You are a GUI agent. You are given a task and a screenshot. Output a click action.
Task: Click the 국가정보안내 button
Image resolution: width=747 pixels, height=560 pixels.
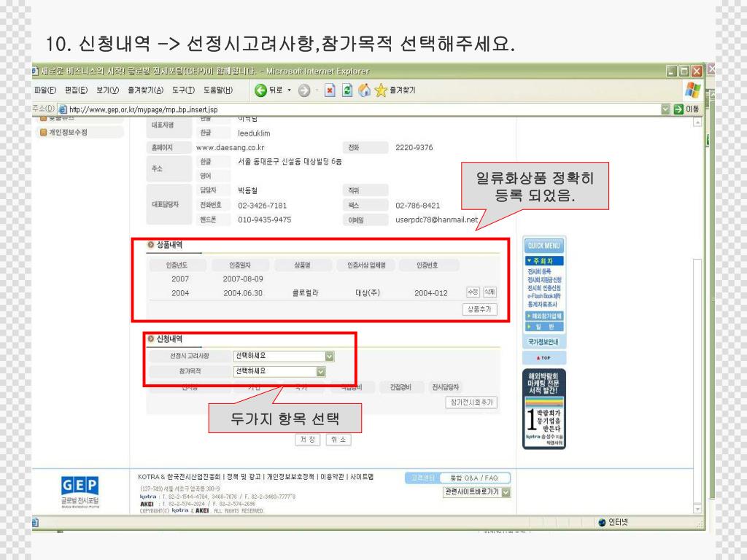click(544, 342)
